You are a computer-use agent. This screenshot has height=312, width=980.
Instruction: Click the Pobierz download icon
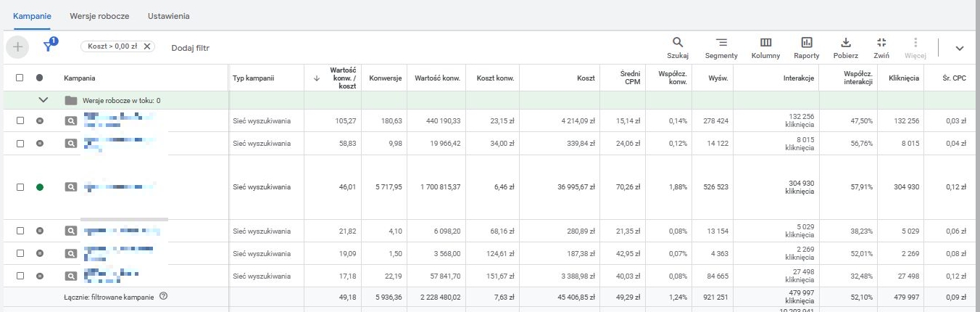click(x=846, y=43)
